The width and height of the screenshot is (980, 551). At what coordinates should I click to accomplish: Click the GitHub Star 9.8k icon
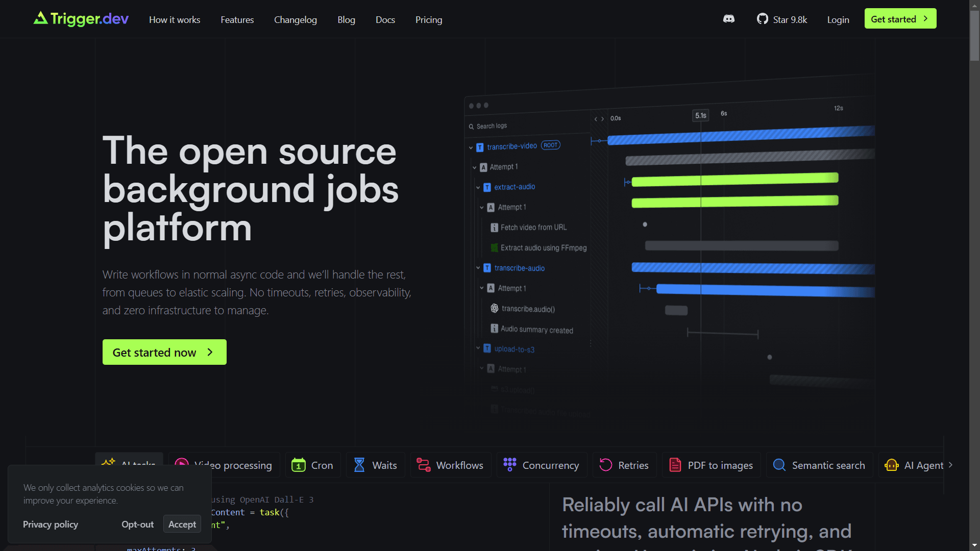pyautogui.click(x=763, y=19)
